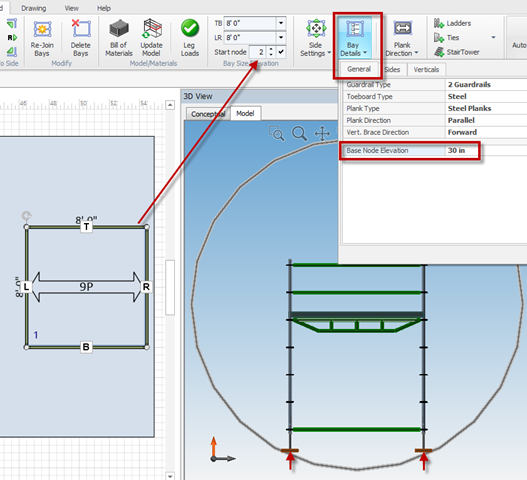
Task: Open the Help ribbon tab
Action: coord(104,8)
